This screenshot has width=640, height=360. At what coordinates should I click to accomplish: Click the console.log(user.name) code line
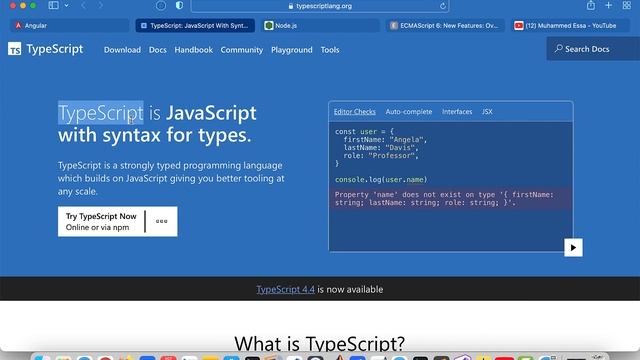coord(381,180)
